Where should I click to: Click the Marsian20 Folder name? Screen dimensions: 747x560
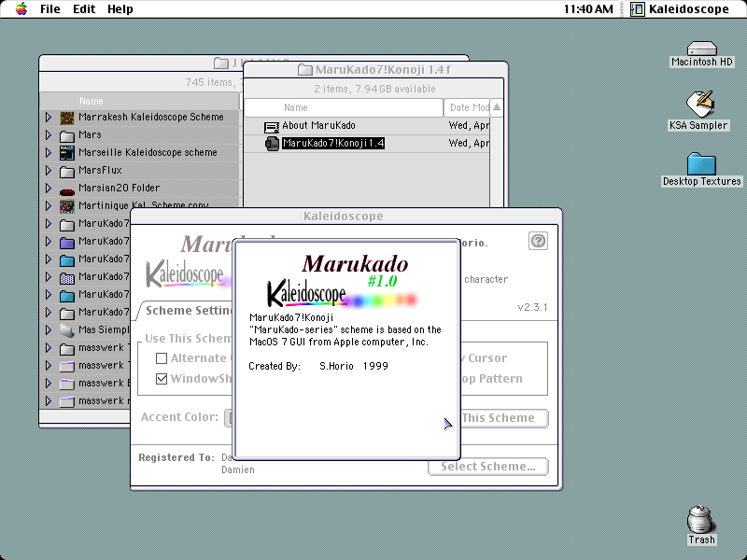click(120, 189)
